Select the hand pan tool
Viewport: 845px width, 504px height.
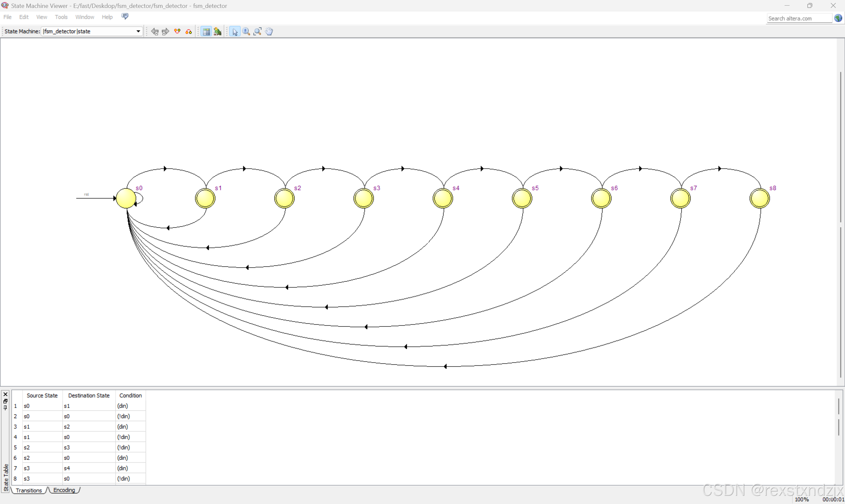[269, 32]
